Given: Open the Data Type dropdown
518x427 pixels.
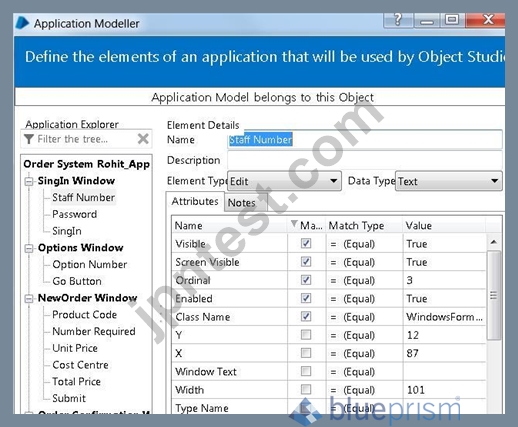Looking at the screenshot, I should click(449, 181).
